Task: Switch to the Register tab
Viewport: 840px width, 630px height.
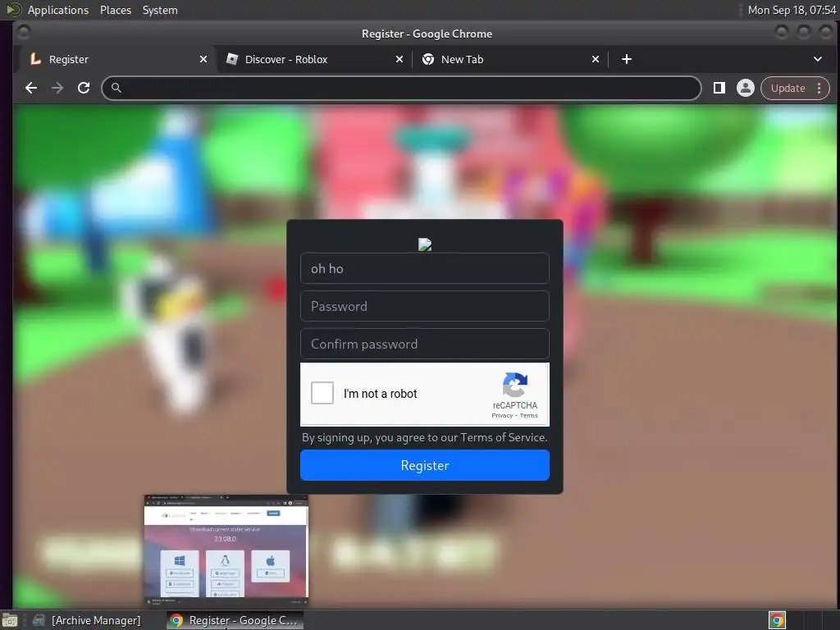Action: coord(118,59)
